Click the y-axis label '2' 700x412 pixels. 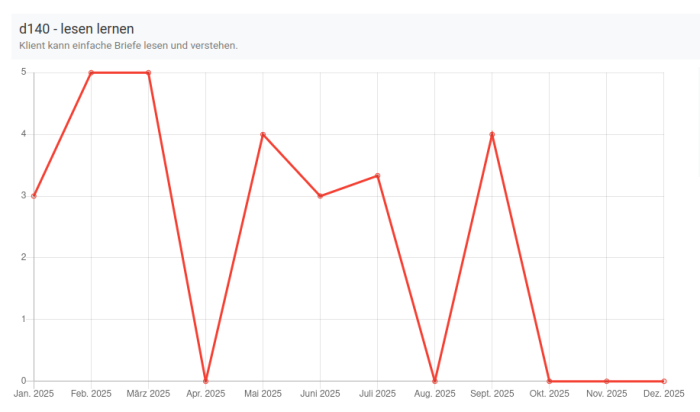click(23, 257)
